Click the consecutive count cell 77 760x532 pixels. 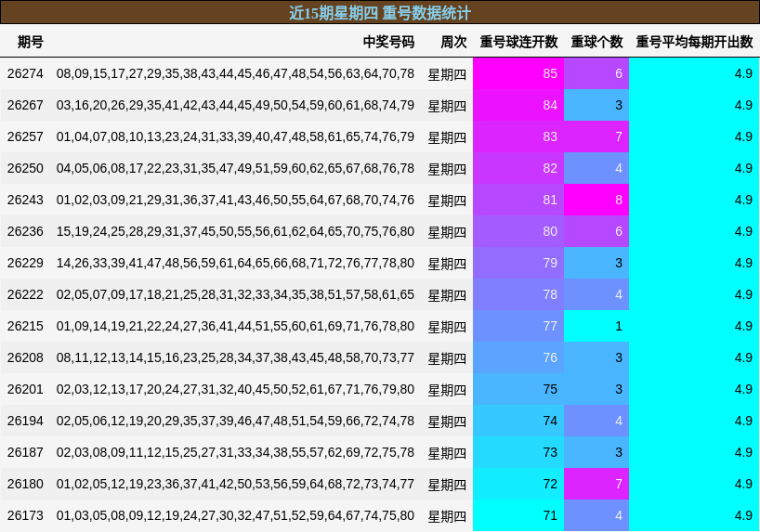click(x=518, y=326)
